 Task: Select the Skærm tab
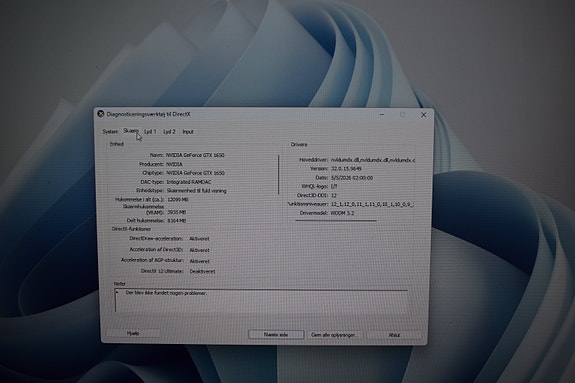coord(131,131)
